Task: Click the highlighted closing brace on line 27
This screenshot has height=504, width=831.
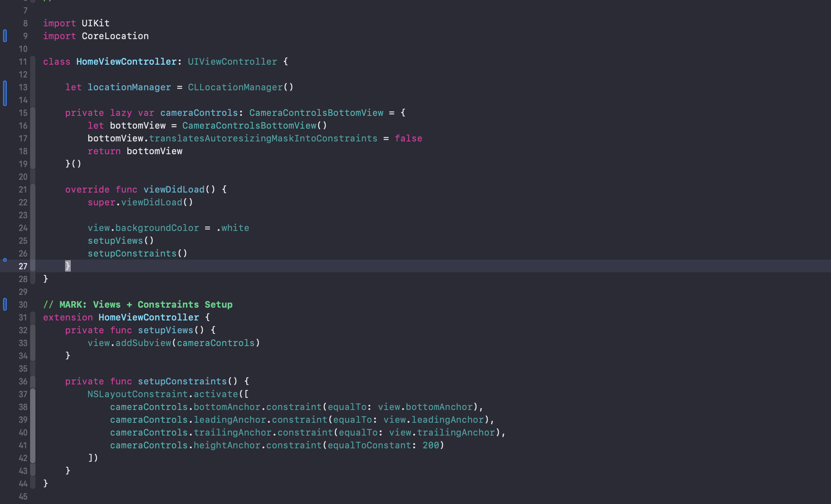Action: 68,266
